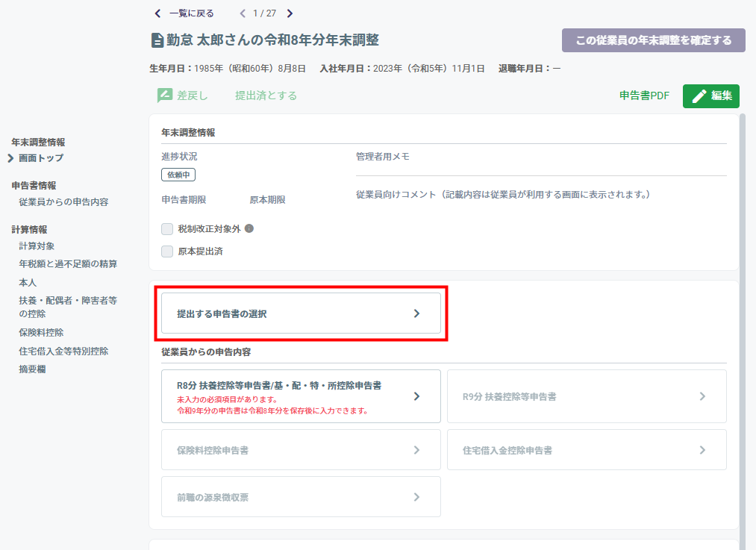
Task: Click この従業員の年末調整を確定する button
Action: tap(653, 40)
